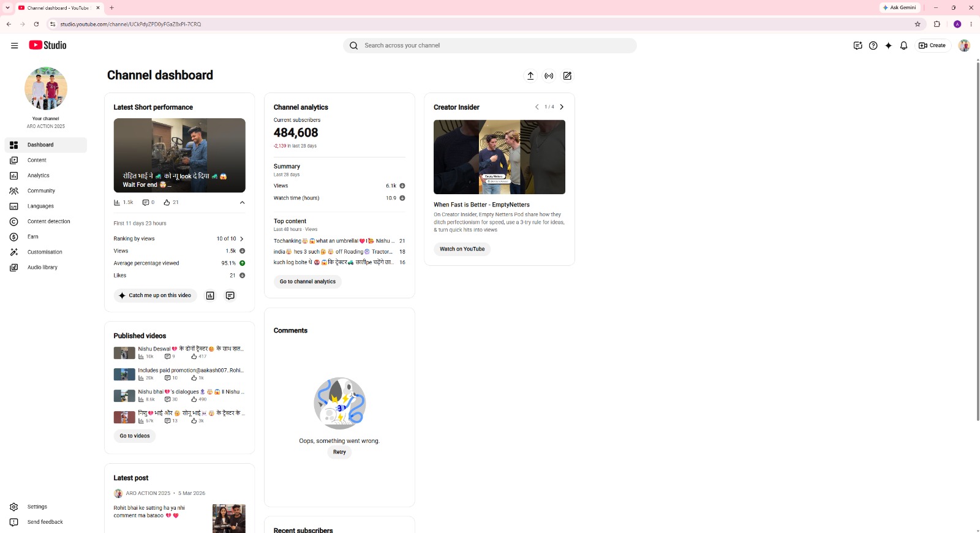The image size is (980, 533).
Task: Start a live stream with Go live icon
Action: [549, 76]
